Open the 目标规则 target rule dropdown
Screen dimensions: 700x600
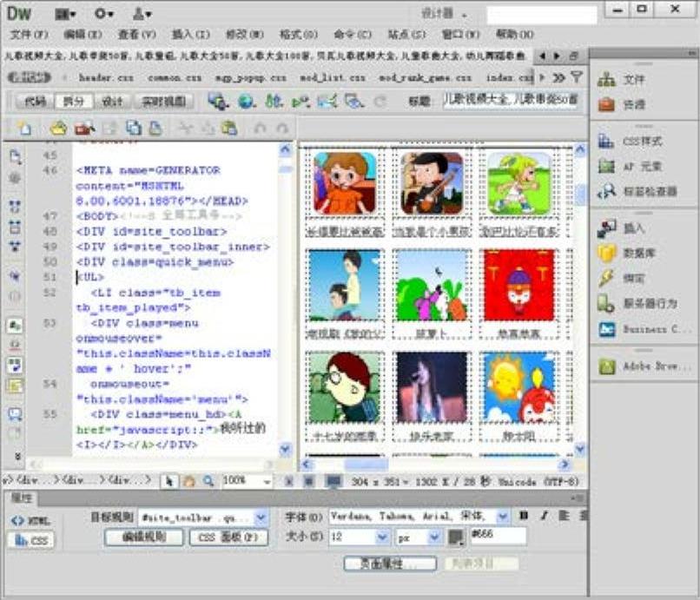(x=261, y=518)
